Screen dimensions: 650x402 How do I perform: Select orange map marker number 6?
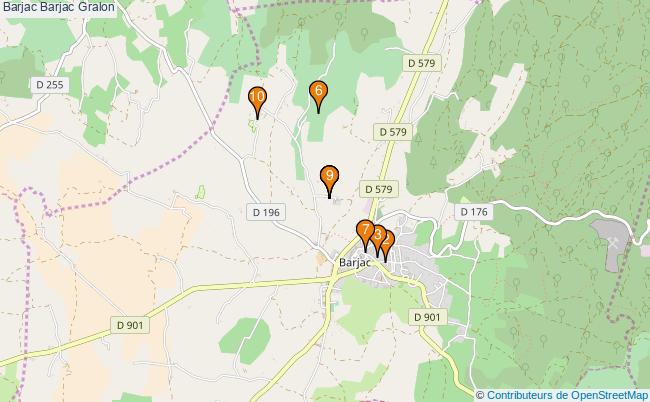(x=318, y=96)
